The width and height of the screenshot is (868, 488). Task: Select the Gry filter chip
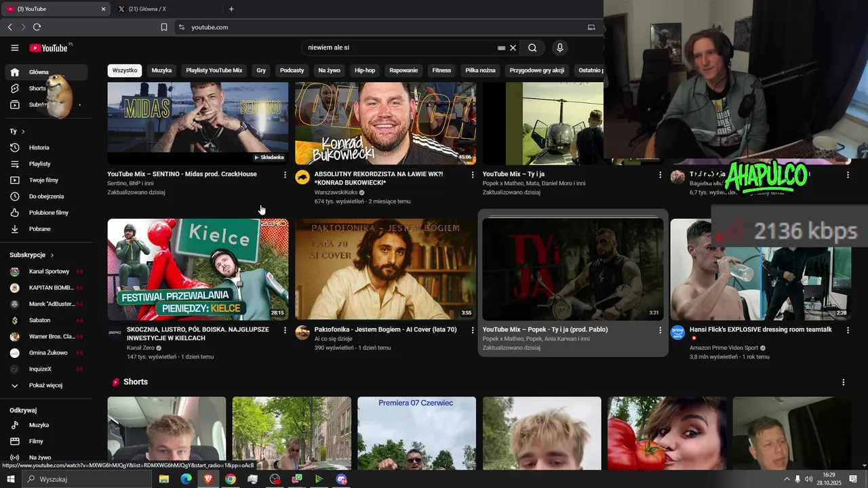pyautogui.click(x=261, y=70)
